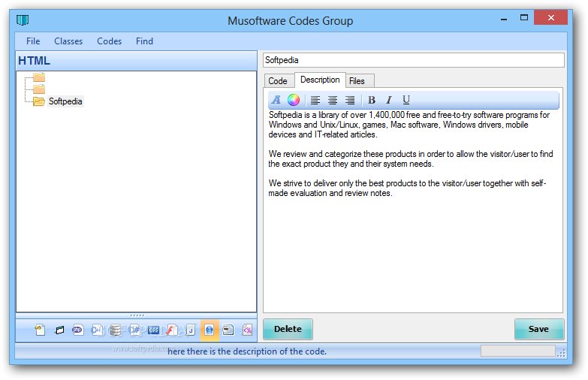Open the text color wheel picker
Screen dimensions: 588x380
point(294,100)
